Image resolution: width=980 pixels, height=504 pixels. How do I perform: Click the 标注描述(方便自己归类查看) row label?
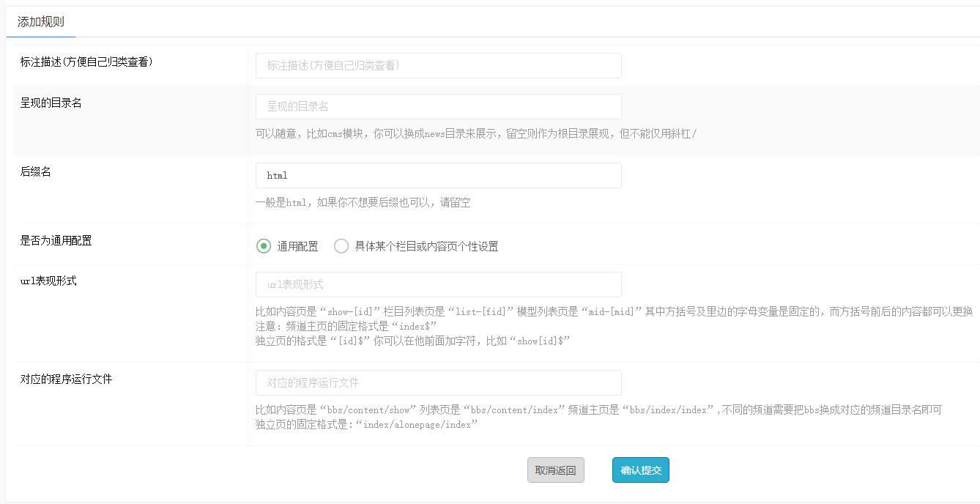click(x=86, y=62)
